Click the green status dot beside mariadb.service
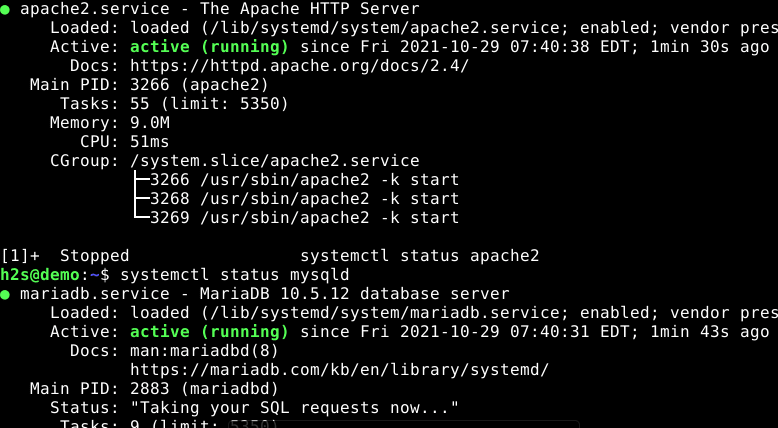Viewport: 778px width, 428px height. tap(6, 294)
